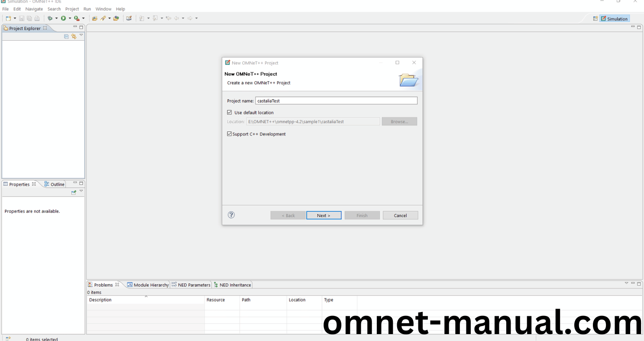Click the open-book notepad toolbar icon
644x341 pixels.
[129, 18]
